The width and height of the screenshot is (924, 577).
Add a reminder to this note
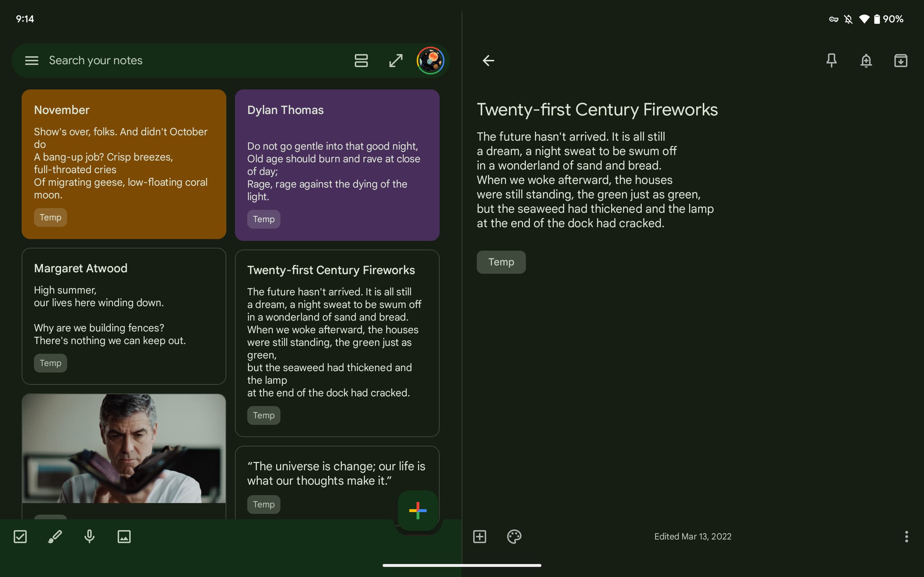pos(866,60)
